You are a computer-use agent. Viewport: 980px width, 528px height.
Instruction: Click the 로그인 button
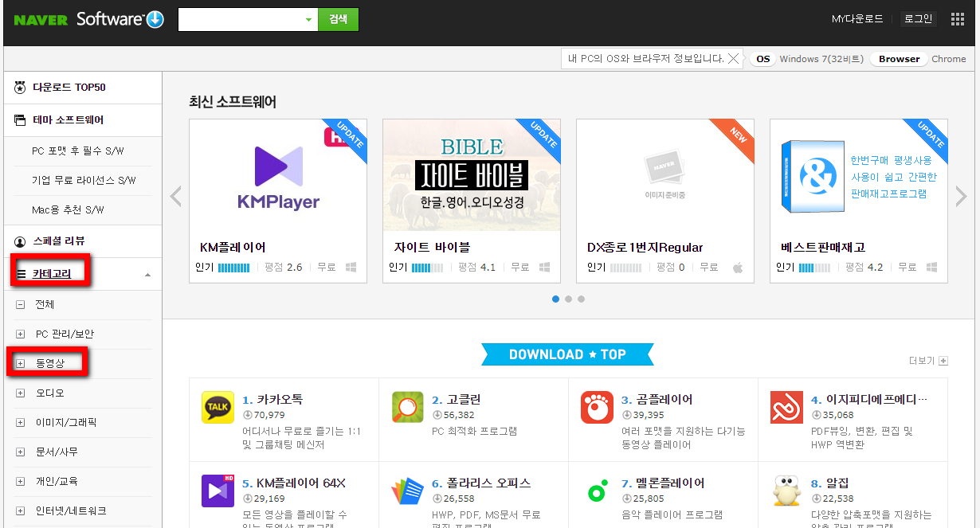point(918,19)
